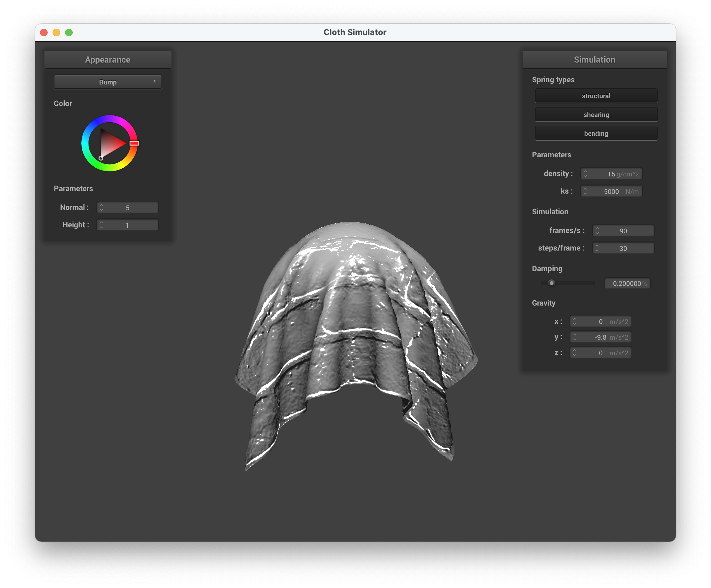711x588 pixels.
Task: Click the frames/s stepper arrows
Action: [x=597, y=231]
